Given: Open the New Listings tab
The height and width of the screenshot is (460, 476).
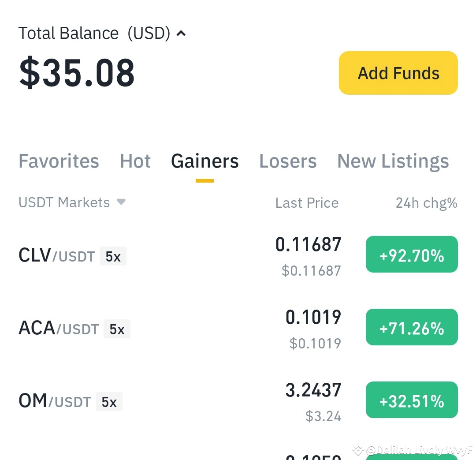Looking at the screenshot, I should 393,161.
